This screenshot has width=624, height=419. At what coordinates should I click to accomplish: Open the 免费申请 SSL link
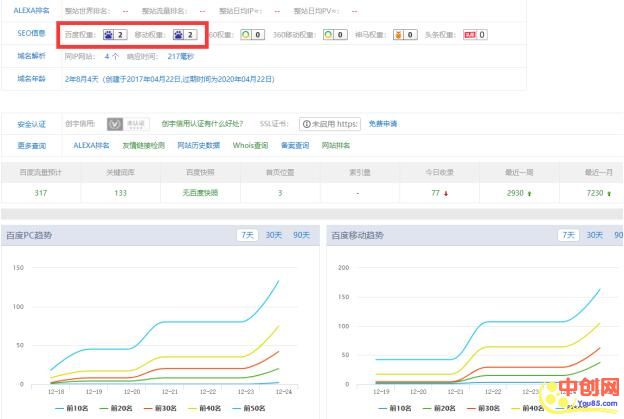point(382,124)
